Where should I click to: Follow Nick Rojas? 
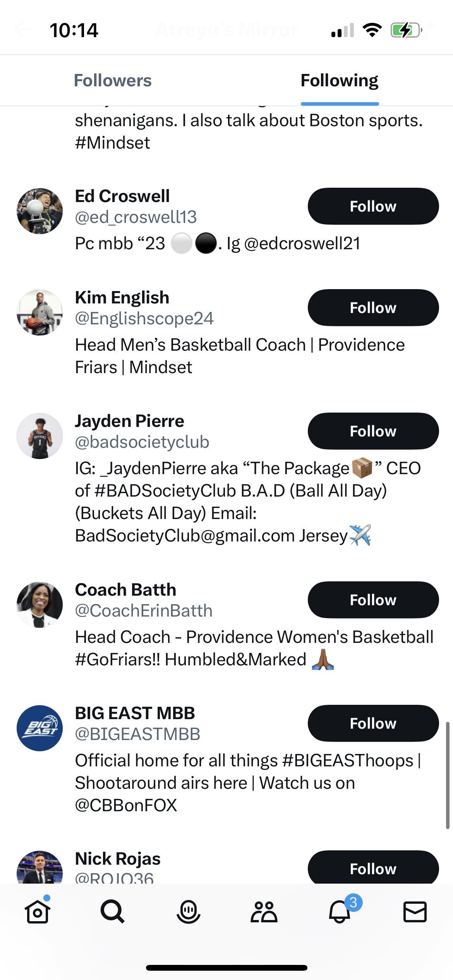click(x=373, y=869)
